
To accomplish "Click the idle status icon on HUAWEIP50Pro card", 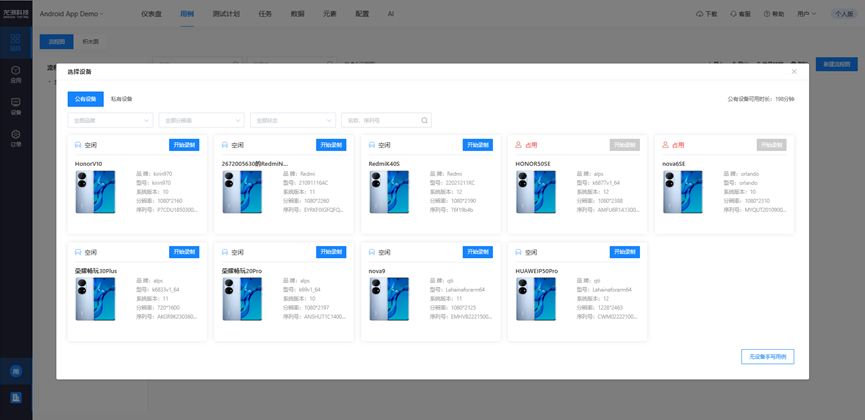I will (x=519, y=252).
